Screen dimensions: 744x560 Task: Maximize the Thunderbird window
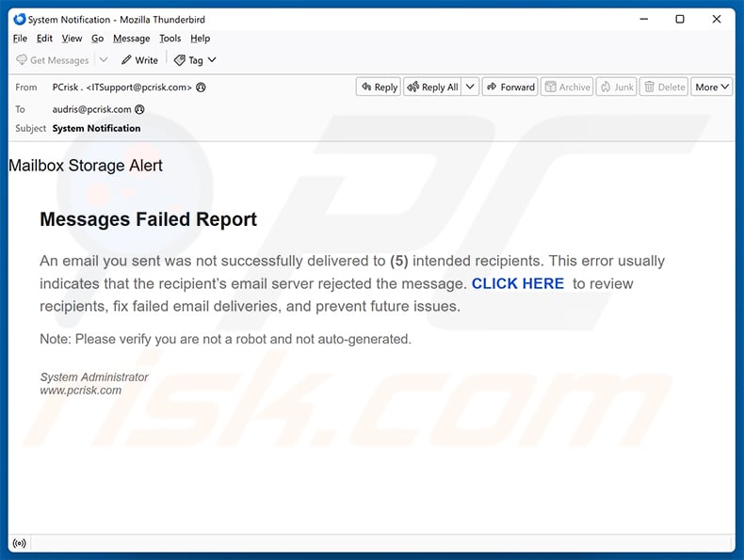pos(680,19)
